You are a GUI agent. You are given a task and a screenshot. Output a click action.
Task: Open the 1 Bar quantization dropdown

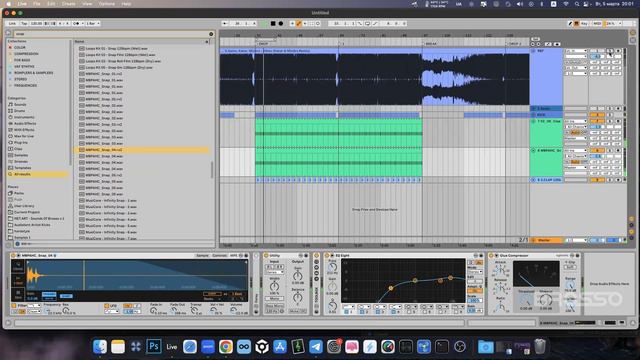click(x=93, y=24)
